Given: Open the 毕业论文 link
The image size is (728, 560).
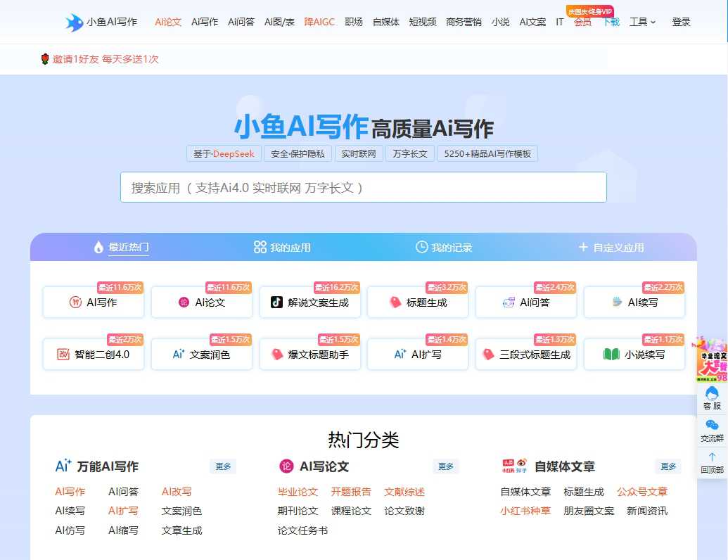Looking at the screenshot, I should [298, 491].
